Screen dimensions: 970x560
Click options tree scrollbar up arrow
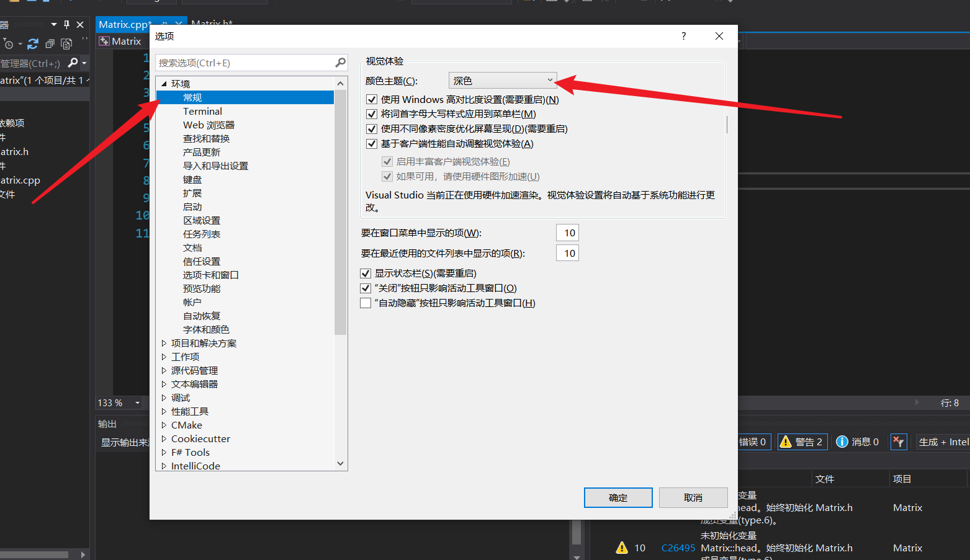pyautogui.click(x=340, y=83)
